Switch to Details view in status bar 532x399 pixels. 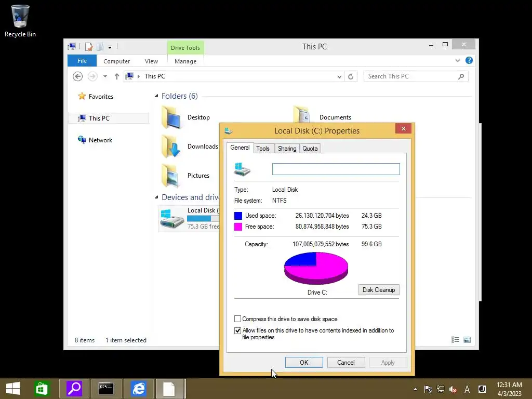[455, 340]
